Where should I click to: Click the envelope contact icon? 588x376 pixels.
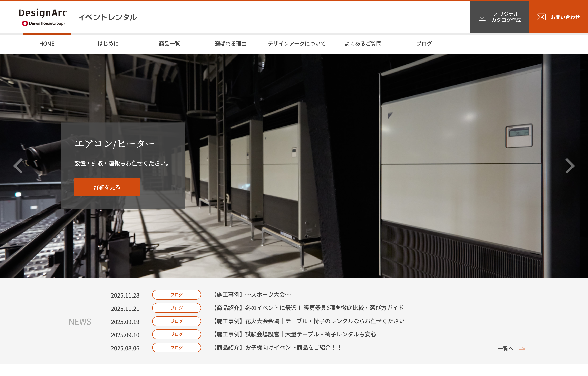click(x=541, y=17)
